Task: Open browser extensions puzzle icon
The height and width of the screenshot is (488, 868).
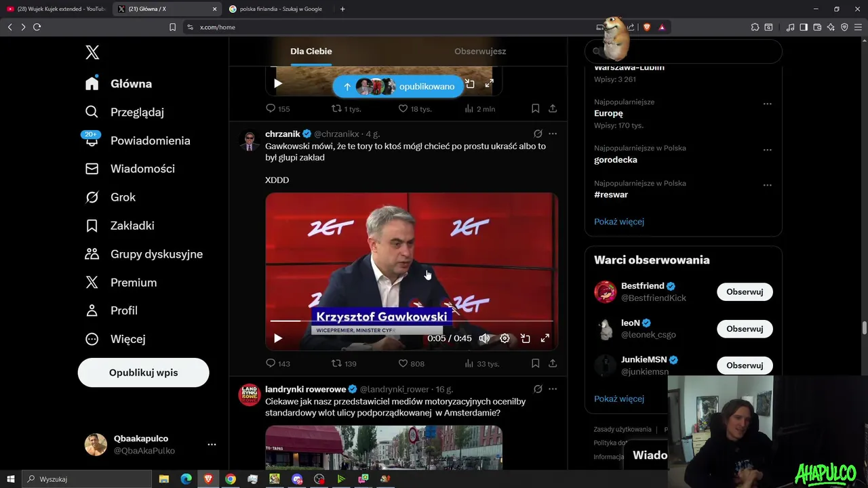Action: click(x=755, y=27)
